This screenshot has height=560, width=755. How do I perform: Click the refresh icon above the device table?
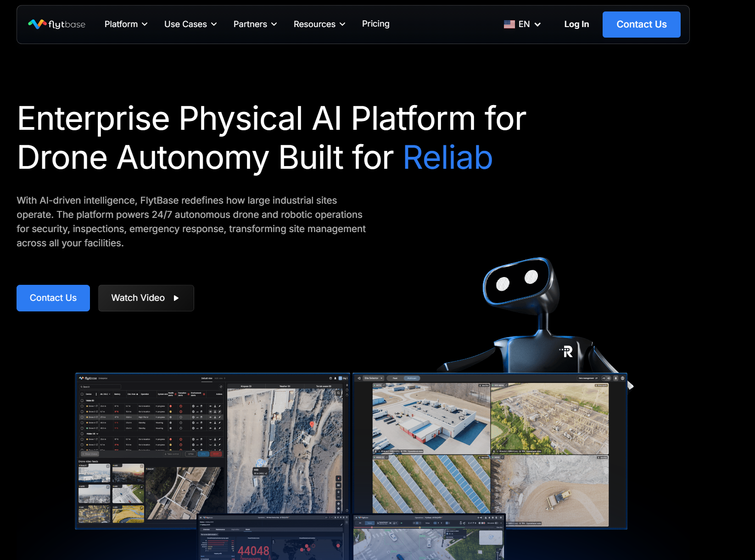click(x=221, y=387)
